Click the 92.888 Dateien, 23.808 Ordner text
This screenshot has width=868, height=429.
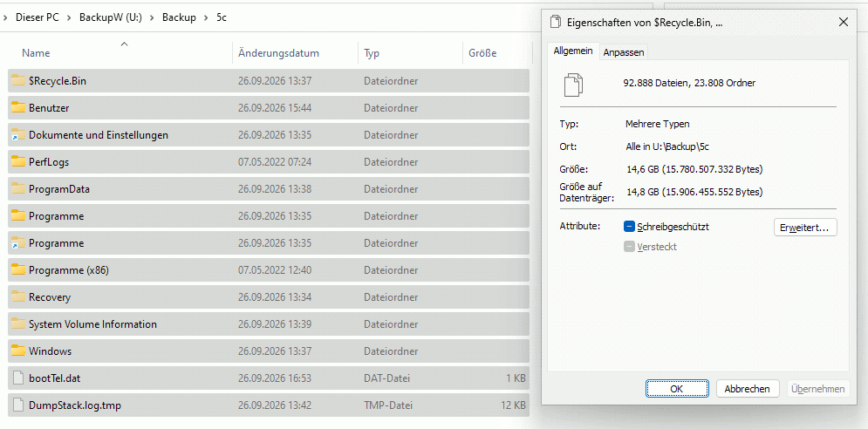point(689,83)
